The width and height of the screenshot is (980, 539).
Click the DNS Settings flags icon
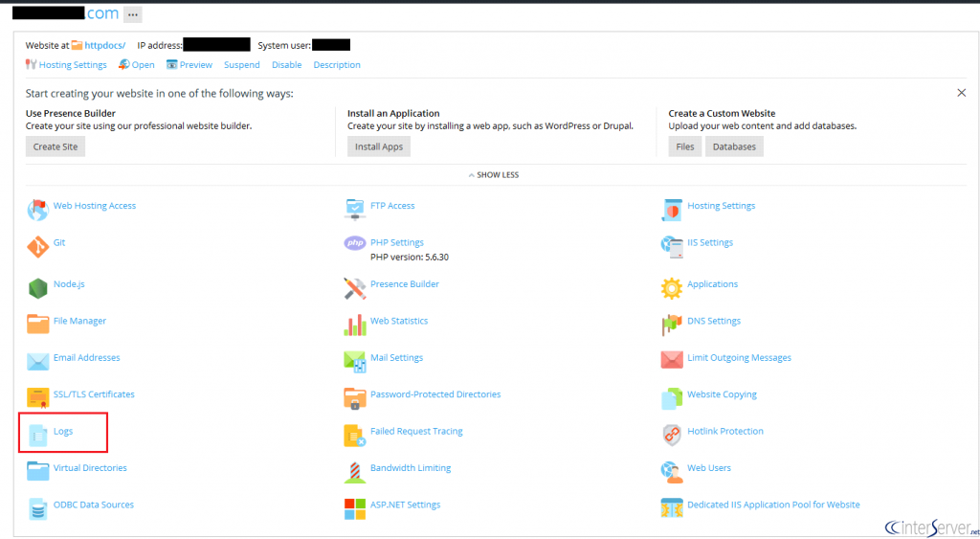point(672,326)
